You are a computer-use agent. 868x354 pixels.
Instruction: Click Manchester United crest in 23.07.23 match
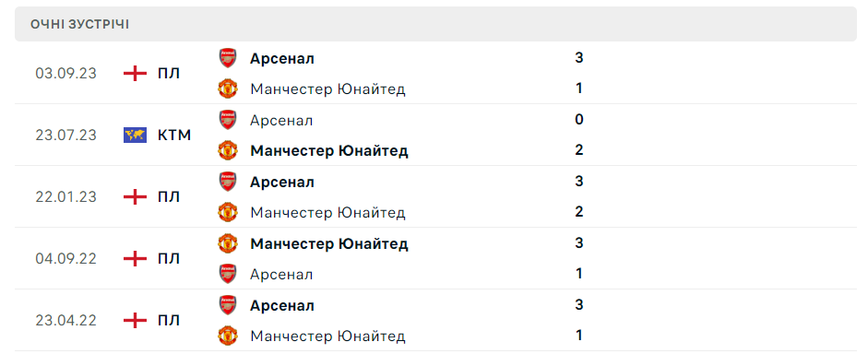(x=228, y=150)
